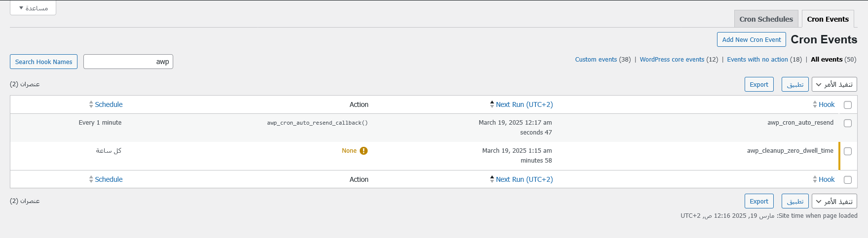This screenshot has height=238, width=868.
Task: Click sort arrows beside top Schedule header
Action: click(91, 104)
